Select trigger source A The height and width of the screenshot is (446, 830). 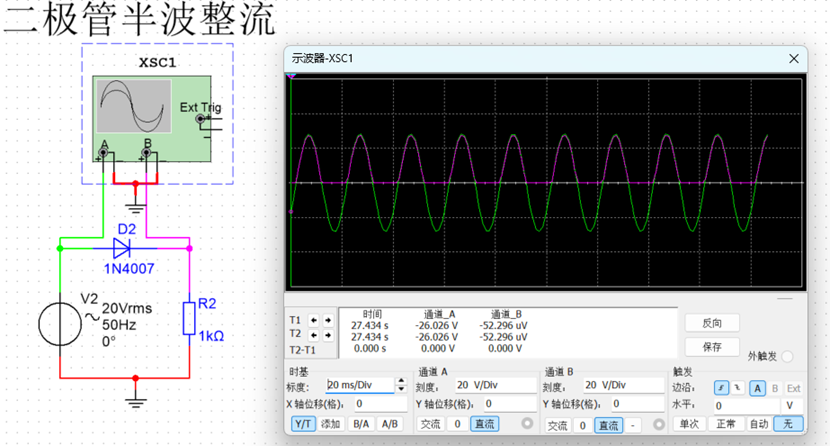[757, 388]
